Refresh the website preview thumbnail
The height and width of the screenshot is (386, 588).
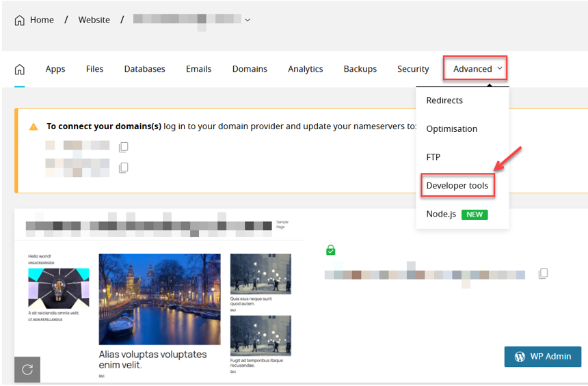(x=27, y=370)
